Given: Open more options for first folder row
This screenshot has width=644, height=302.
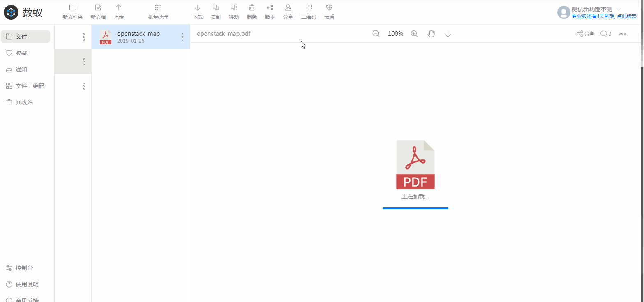Looking at the screenshot, I should [x=84, y=37].
